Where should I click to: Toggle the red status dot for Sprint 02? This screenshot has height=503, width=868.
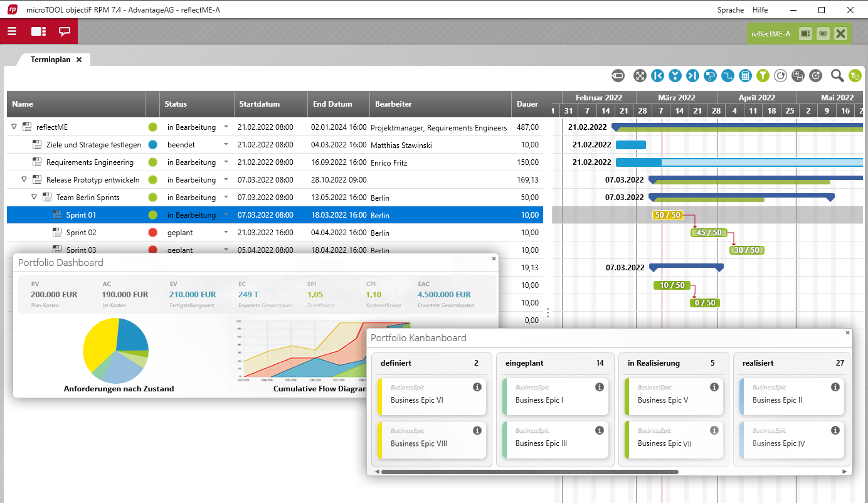pos(152,233)
